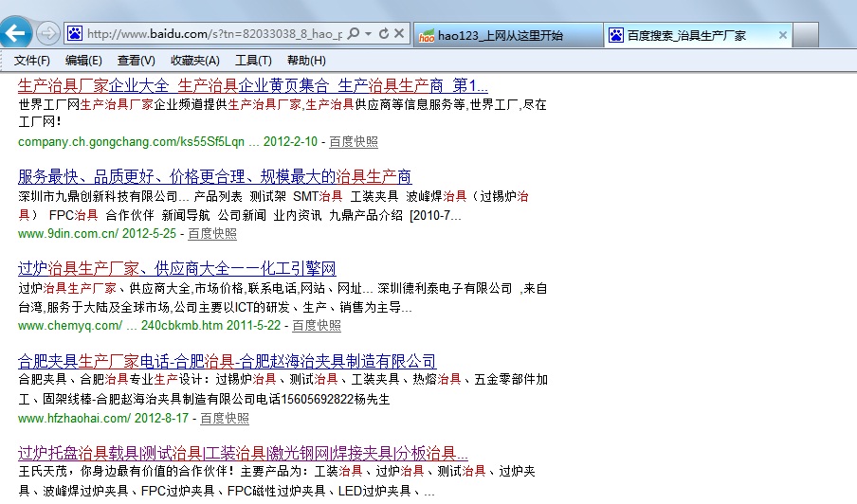Open the address bar dropdown arrow
The image size is (857, 504).
click(369, 34)
